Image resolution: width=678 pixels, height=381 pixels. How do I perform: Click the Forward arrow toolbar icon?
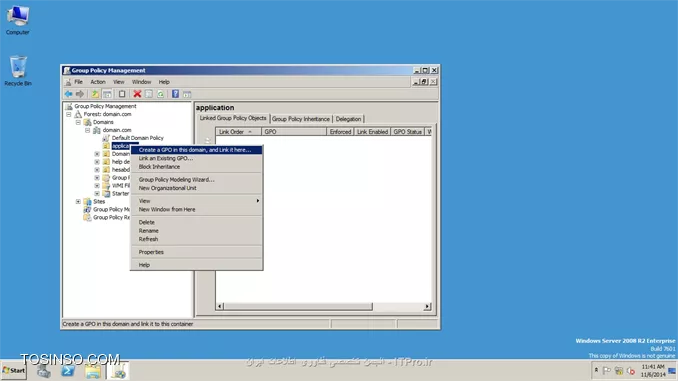click(x=80, y=94)
